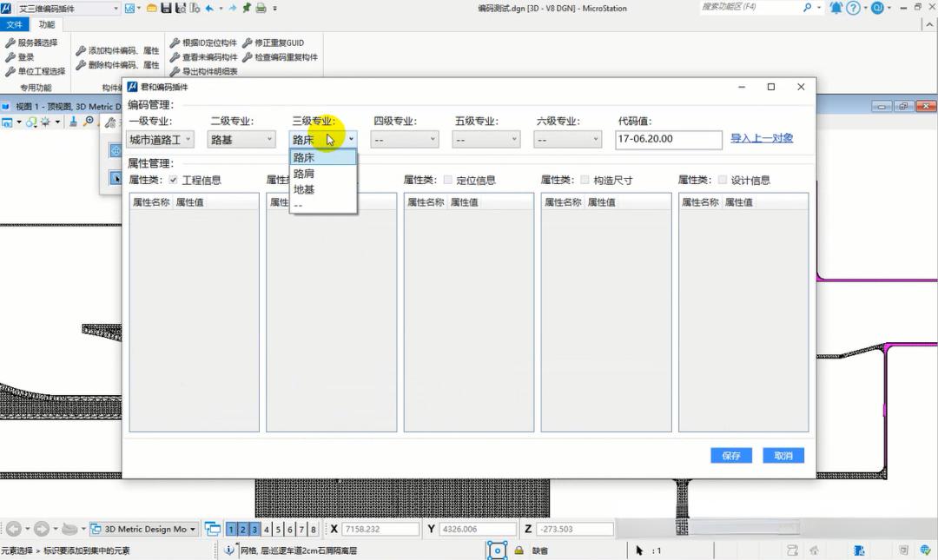
Task: Enable the 定位信息 checkbox
Action: tap(448, 181)
